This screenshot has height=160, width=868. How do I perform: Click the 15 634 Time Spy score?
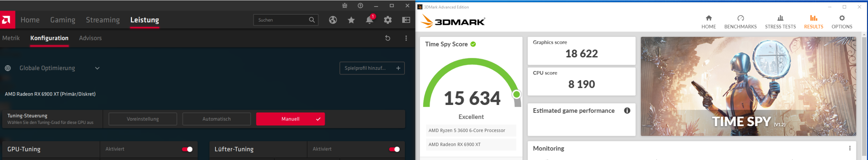pos(472,98)
